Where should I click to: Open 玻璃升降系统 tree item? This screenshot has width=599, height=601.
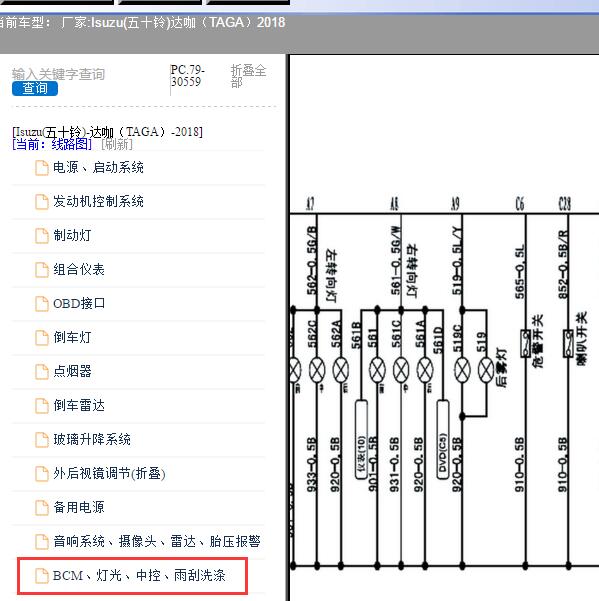coord(92,439)
